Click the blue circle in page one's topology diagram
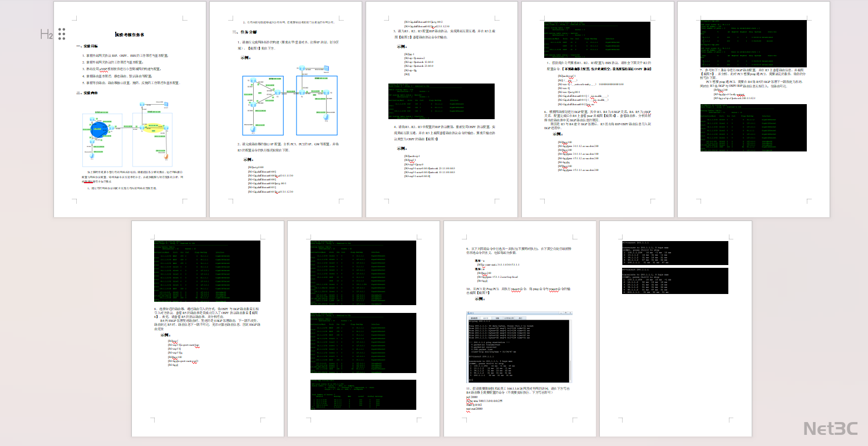 coord(98,131)
